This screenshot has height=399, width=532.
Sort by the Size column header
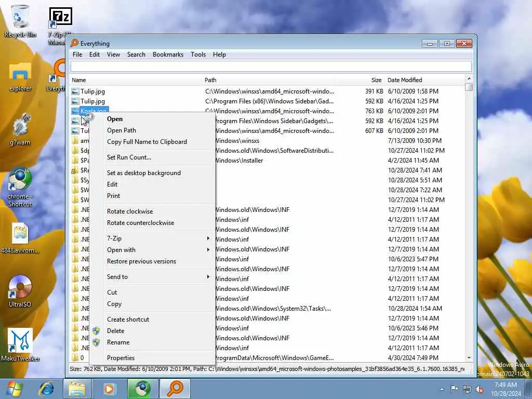coord(361,80)
